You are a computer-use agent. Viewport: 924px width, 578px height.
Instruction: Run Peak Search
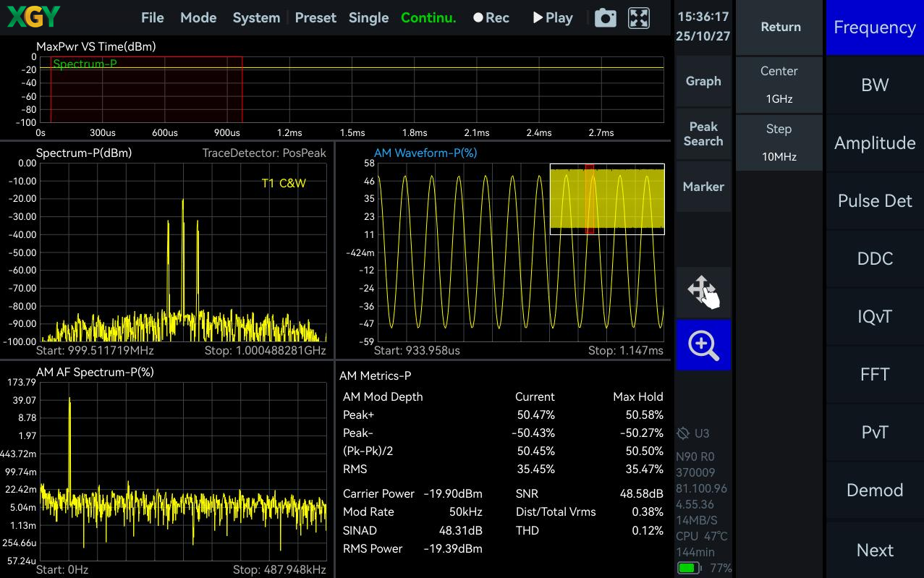point(703,134)
